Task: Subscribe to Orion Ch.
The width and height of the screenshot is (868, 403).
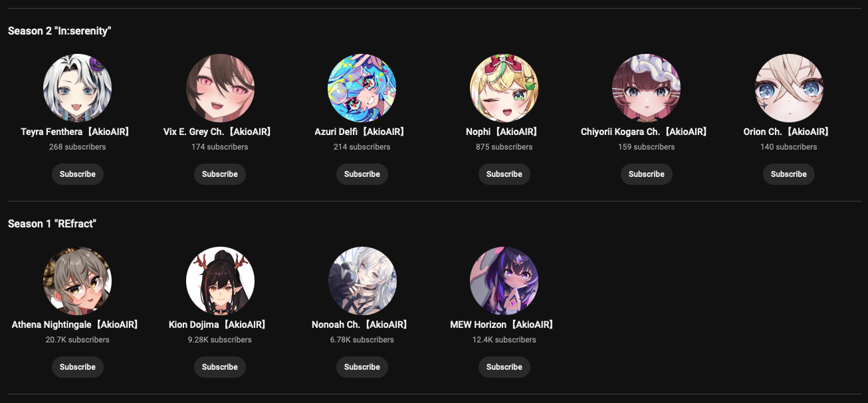Action: click(789, 174)
